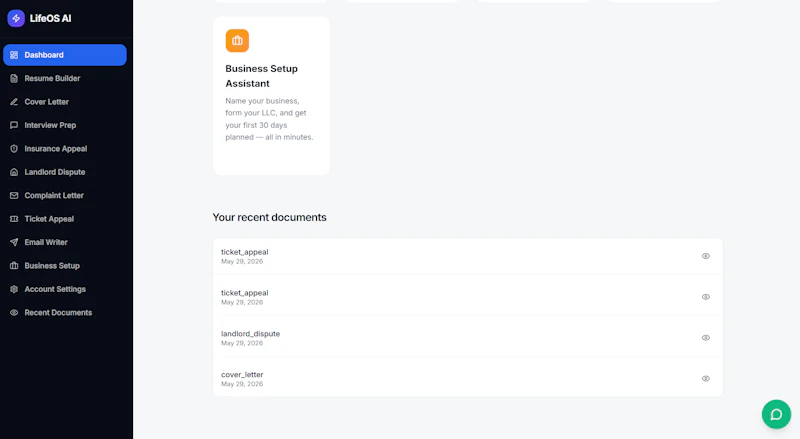
Task: Open Business Setup in the sidebar
Action: (x=65, y=265)
